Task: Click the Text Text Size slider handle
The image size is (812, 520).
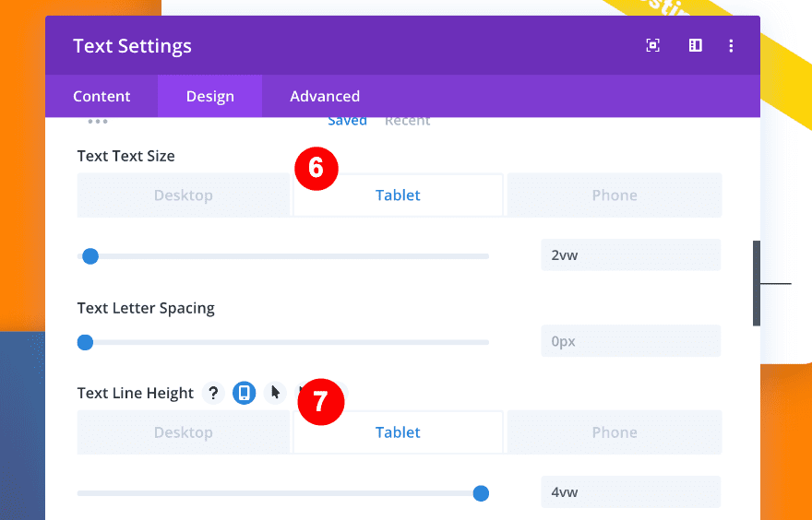Action: [90, 256]
